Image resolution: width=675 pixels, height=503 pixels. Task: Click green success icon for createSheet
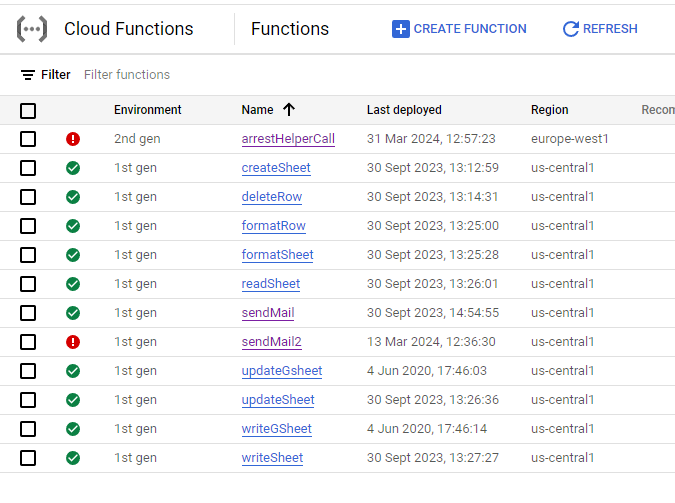pos(73,168)
